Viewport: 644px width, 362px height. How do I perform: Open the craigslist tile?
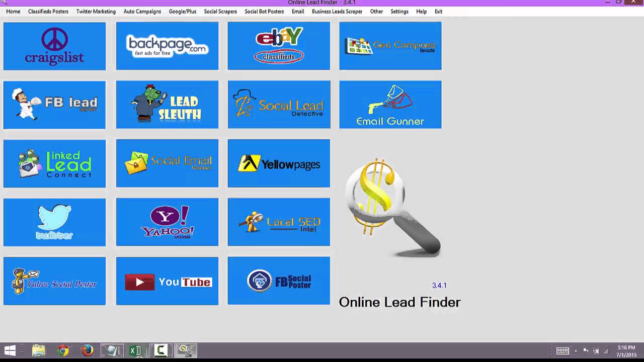point(54,46)
